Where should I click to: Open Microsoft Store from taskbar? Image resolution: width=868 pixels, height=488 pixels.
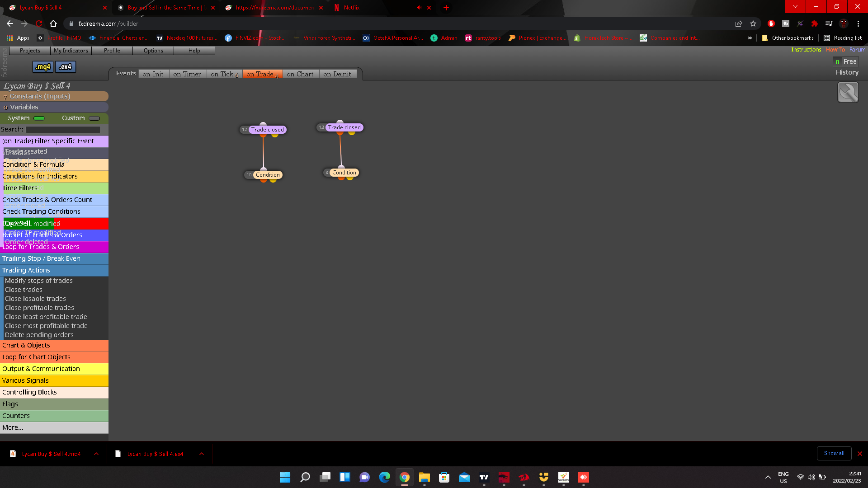tap(444, 477)
